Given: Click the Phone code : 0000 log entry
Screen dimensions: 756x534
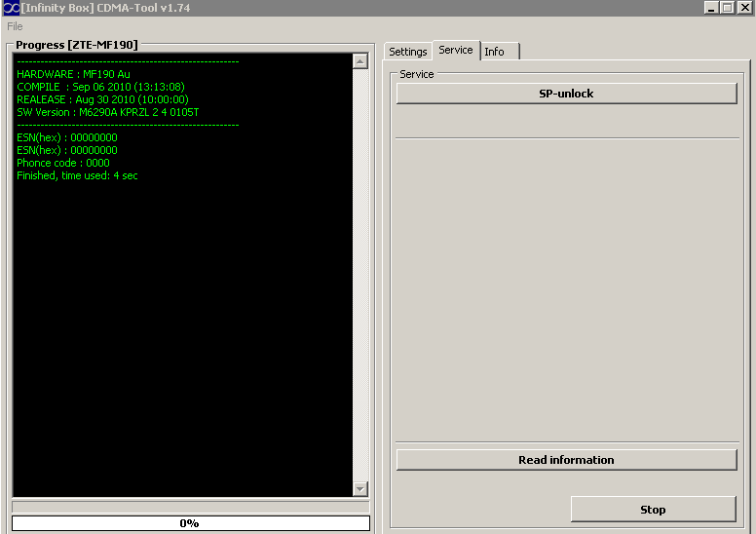Looking at the screenshot, I should click(62, 163).
